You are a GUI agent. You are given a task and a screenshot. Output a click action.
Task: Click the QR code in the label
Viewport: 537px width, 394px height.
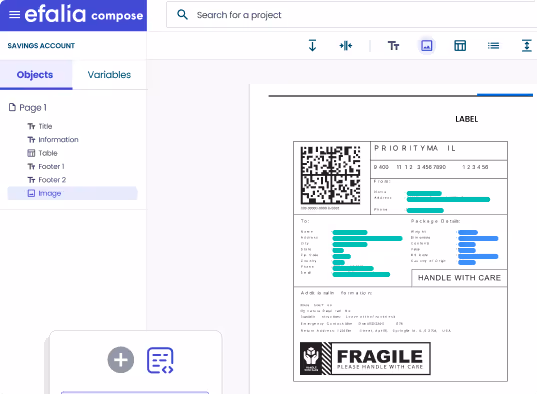[330, 175]
